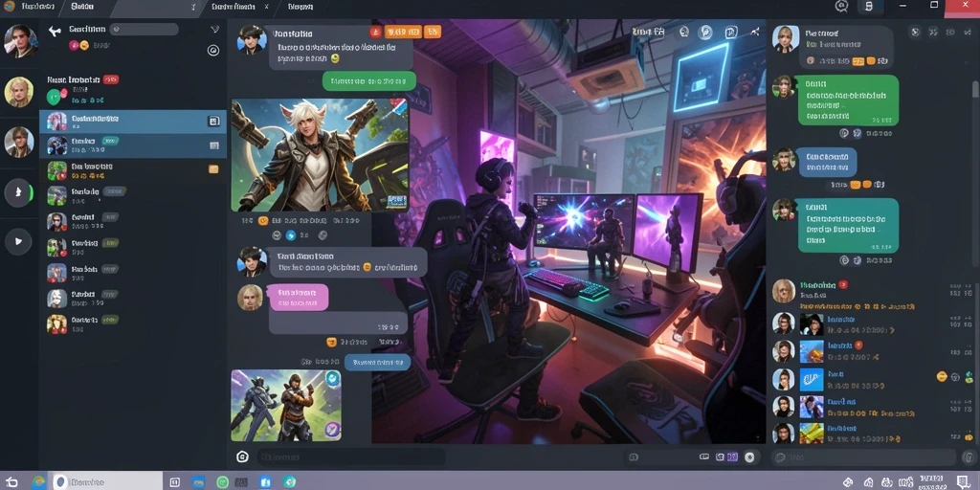Switch to the second title bar tab
Screen dimensions: 980x490
pyautogui.click(x=82, y=7)
